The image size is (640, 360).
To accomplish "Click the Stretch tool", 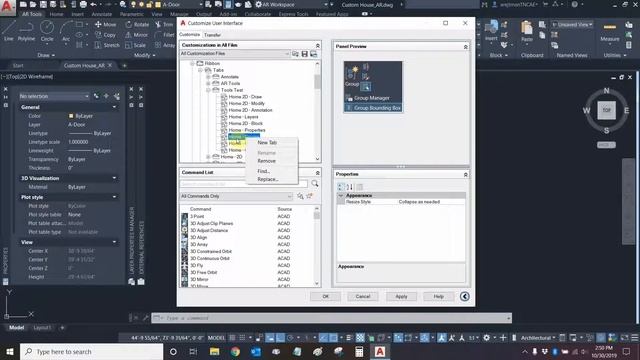I will click(107, 45).
